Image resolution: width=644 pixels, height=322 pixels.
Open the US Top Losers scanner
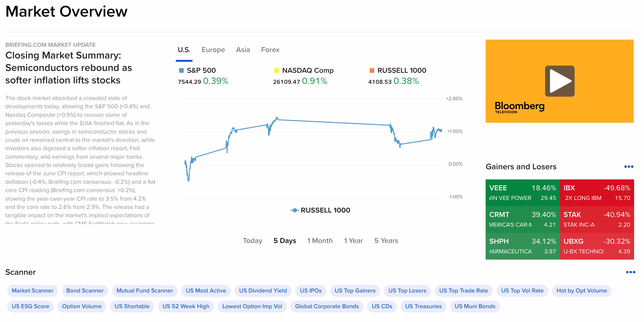[407, 291]
